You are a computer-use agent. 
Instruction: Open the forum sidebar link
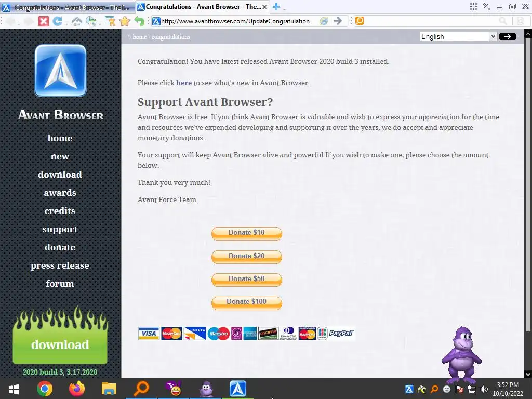pyautogui.click(x=60, y=284)
